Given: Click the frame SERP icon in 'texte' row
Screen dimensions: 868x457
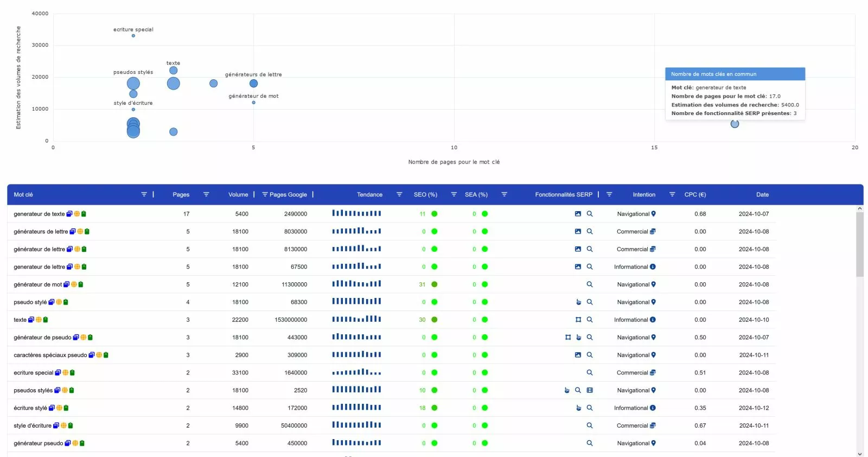Looking at the screenshot, I should click(x=578, y=320).
